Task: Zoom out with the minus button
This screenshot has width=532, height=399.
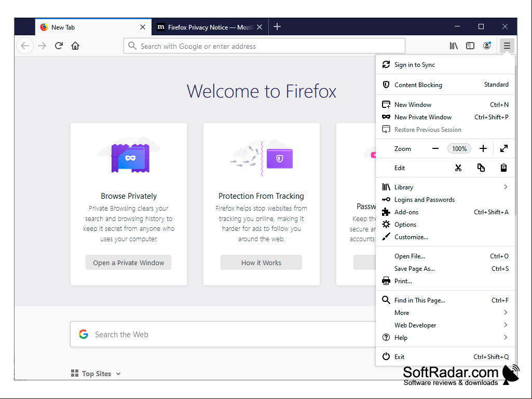Action: [x=435, y=148]
